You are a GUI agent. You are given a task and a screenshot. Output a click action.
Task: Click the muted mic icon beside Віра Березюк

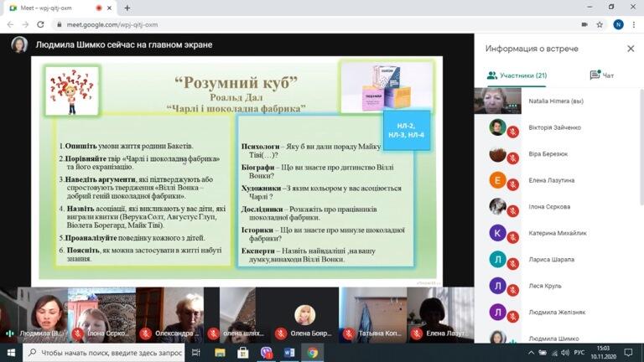(512, 158)
